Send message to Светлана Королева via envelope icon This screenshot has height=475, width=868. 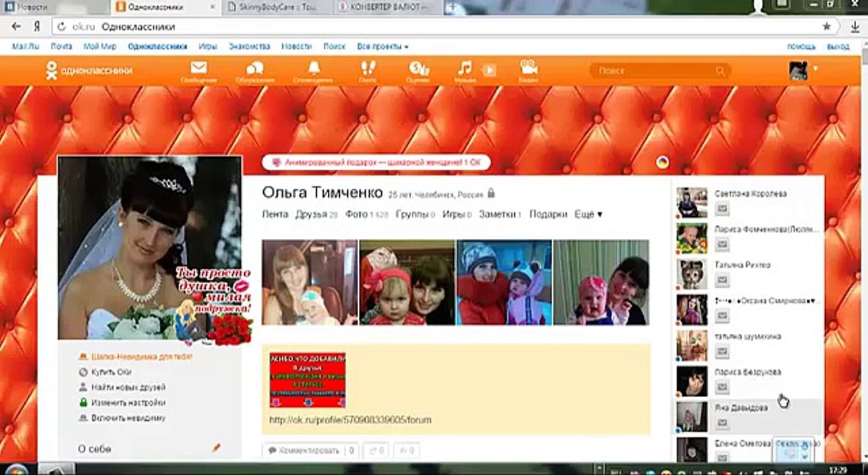click(722, 209)
